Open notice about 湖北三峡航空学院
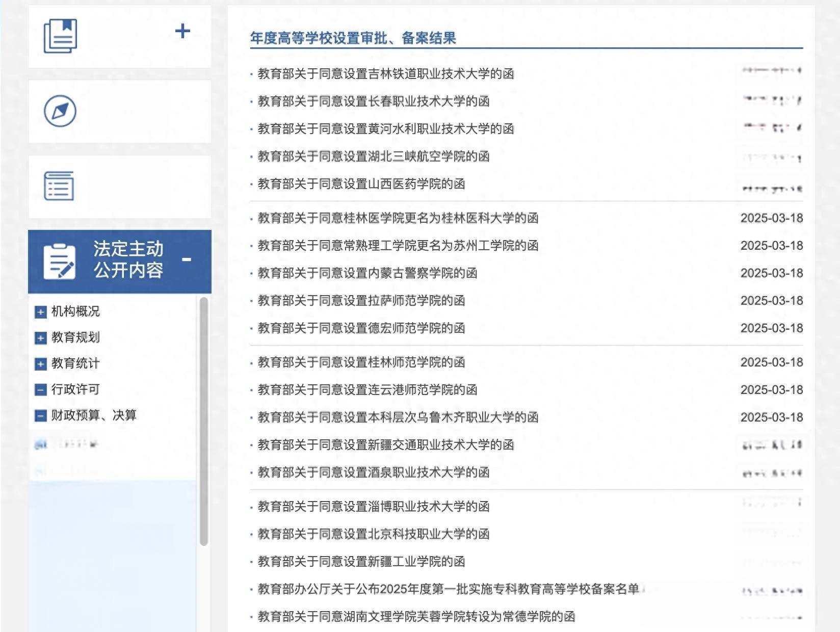This screenshot has width=840, height=632. tap(374, 156)
